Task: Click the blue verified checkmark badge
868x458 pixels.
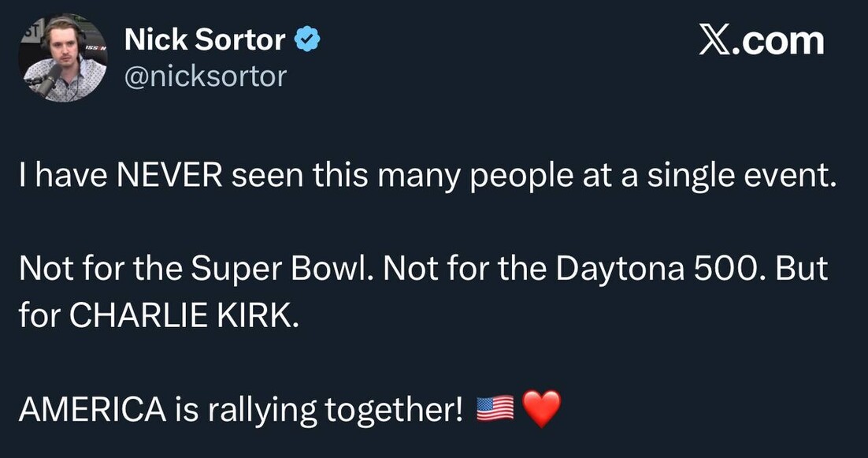Action: (x=307, y=39)
